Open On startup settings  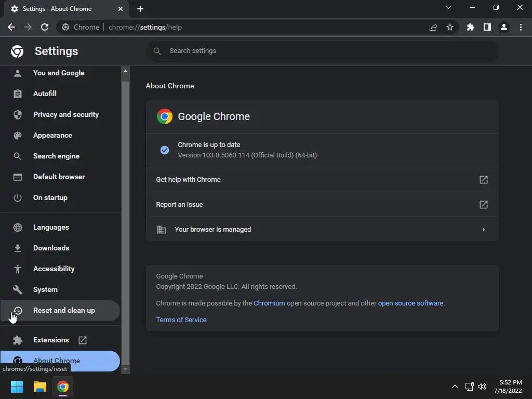pos(60,197)
